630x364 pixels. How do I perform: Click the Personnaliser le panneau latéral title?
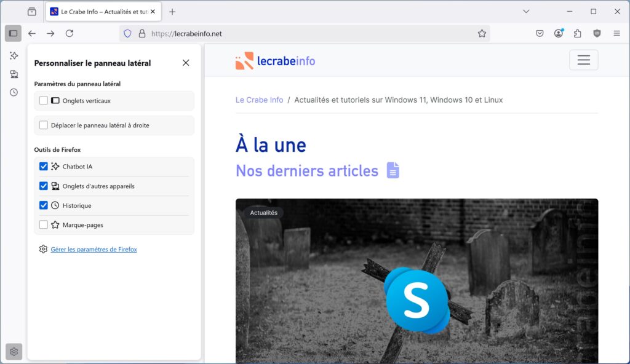pos(92,63)
